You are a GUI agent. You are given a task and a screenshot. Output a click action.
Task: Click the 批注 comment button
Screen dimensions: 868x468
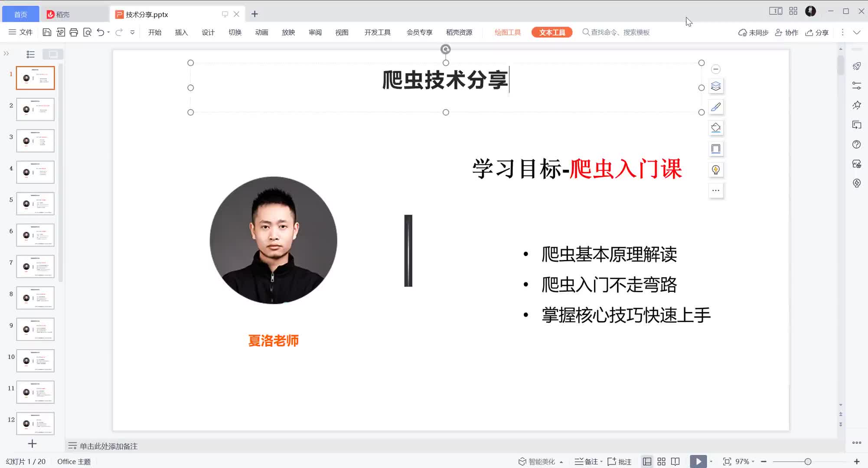(620, 461)
